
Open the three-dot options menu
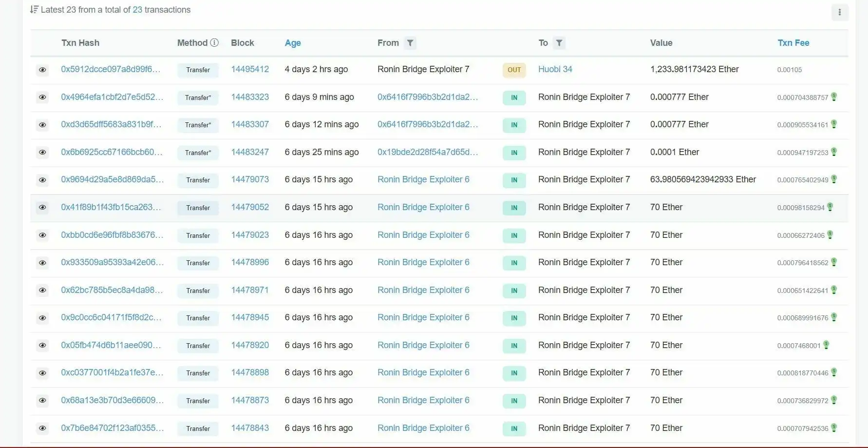839,12
